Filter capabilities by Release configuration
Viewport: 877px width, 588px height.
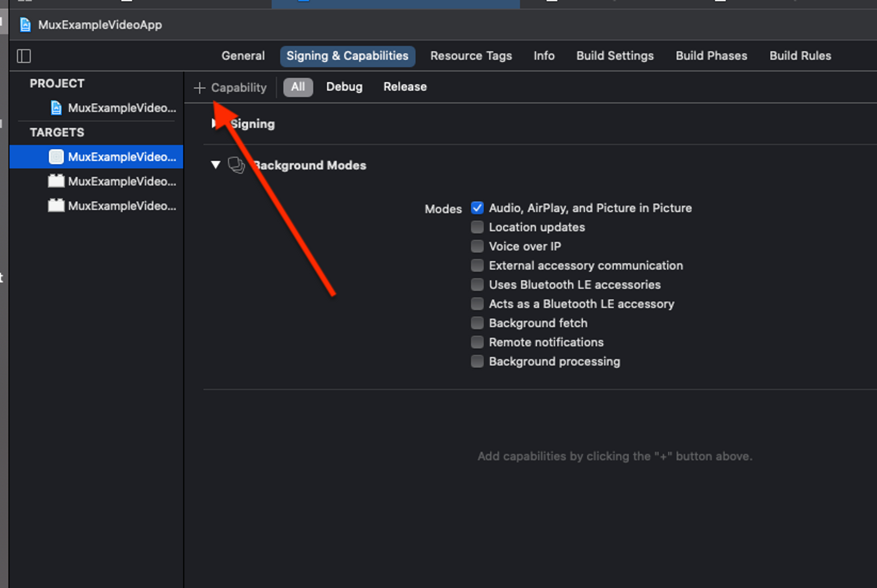pos(405,87)
